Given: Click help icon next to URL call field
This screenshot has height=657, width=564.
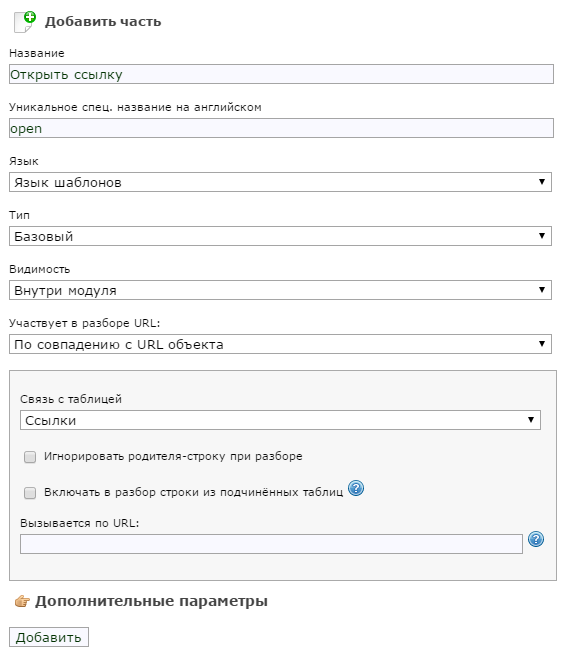Looking at the screenshot, I should 536,539.
